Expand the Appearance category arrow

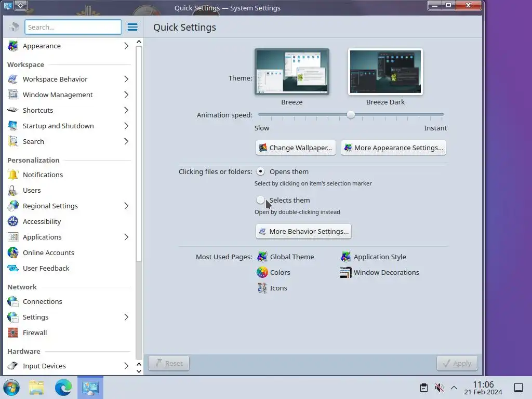[x=126, y=46]
